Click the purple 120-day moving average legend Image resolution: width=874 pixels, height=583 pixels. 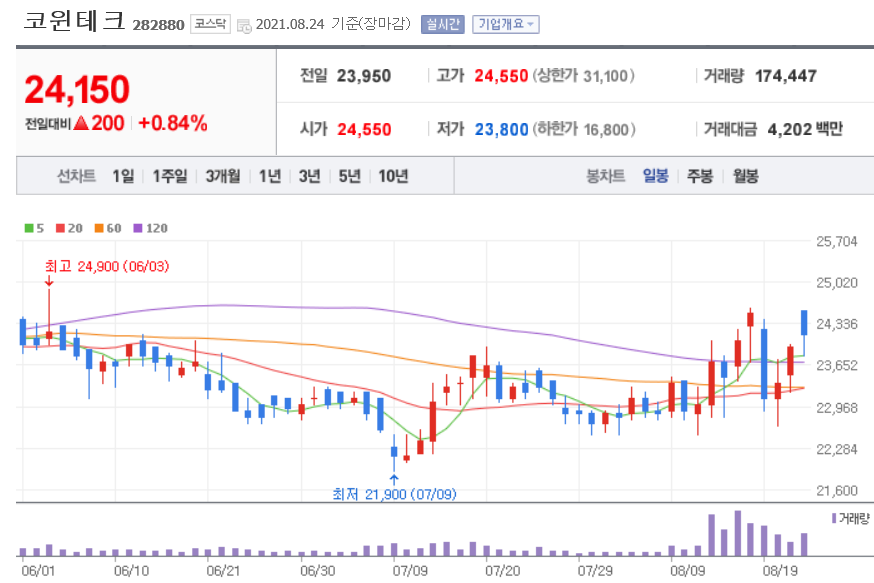point(150,228)
